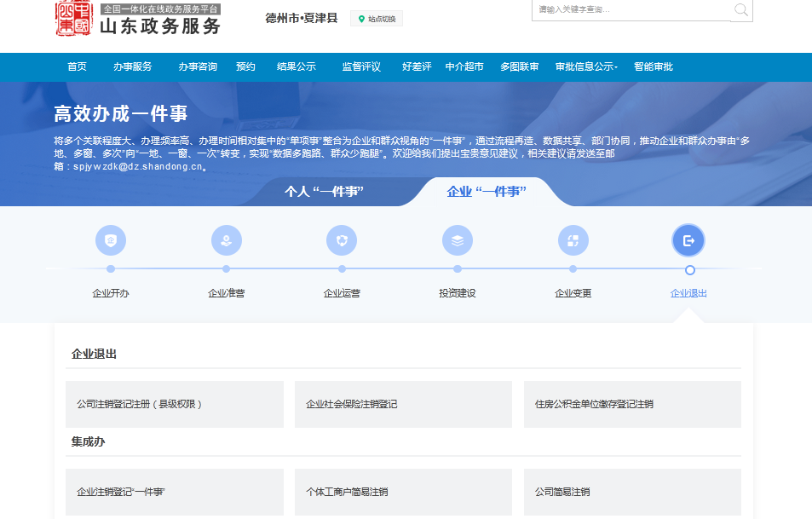Open the 办事咨询 menu item
The width and height of the screenshot is (812, 519).
(198, 66)
